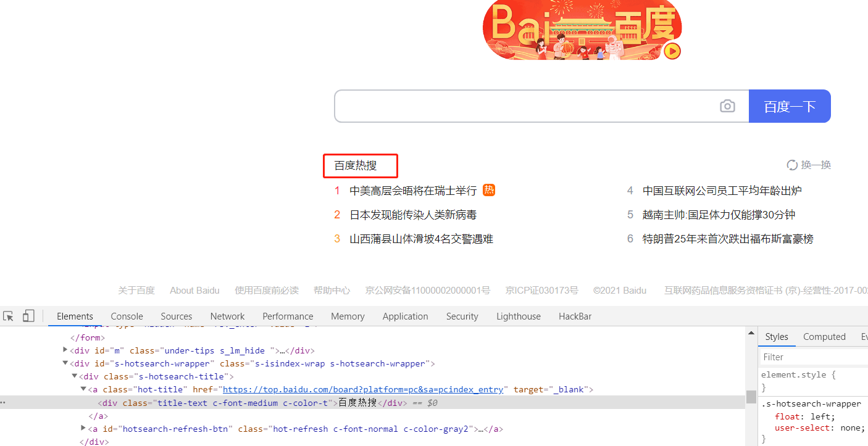
Task: Click hot search rank number 4
Action: (x=630, y=191)
